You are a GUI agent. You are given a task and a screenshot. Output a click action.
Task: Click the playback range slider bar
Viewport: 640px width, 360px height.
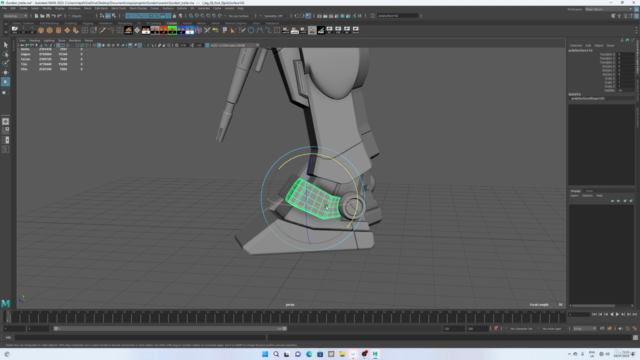[170, 329]
